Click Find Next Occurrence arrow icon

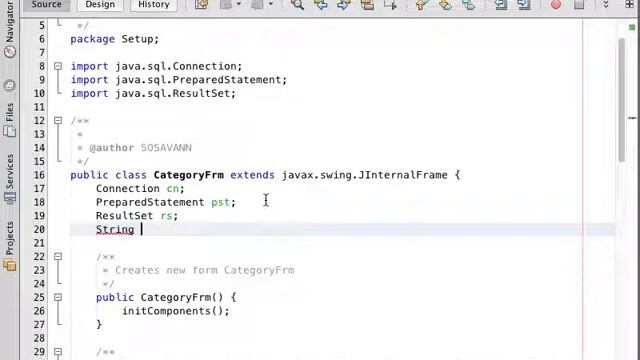click(344, 5)
